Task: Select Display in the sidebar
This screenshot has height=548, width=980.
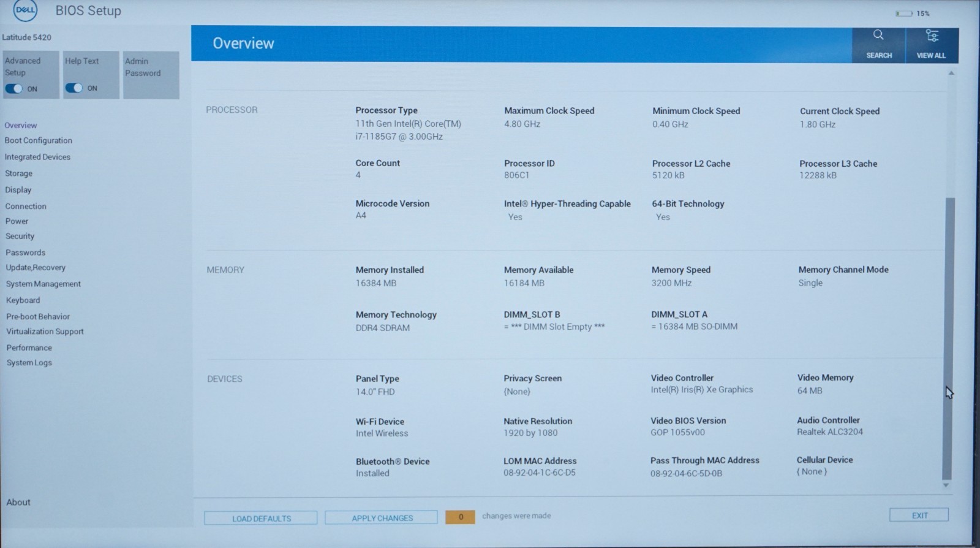Action: (x=18, y=190)
